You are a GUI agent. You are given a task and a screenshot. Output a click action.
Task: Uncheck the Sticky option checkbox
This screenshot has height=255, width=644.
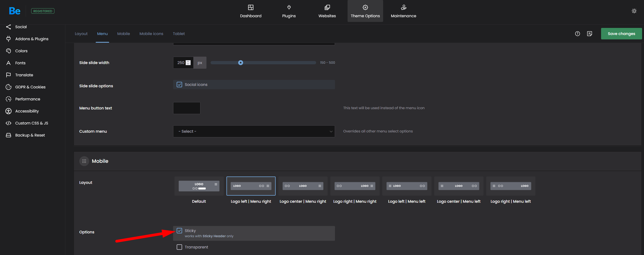click(x=179, y=231)
